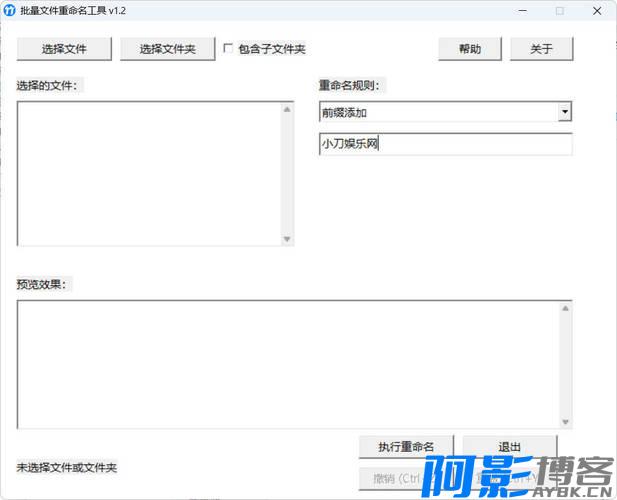Click the maximize button in title bar
Viewport: 617px width, 500px height.
(559, 11)
